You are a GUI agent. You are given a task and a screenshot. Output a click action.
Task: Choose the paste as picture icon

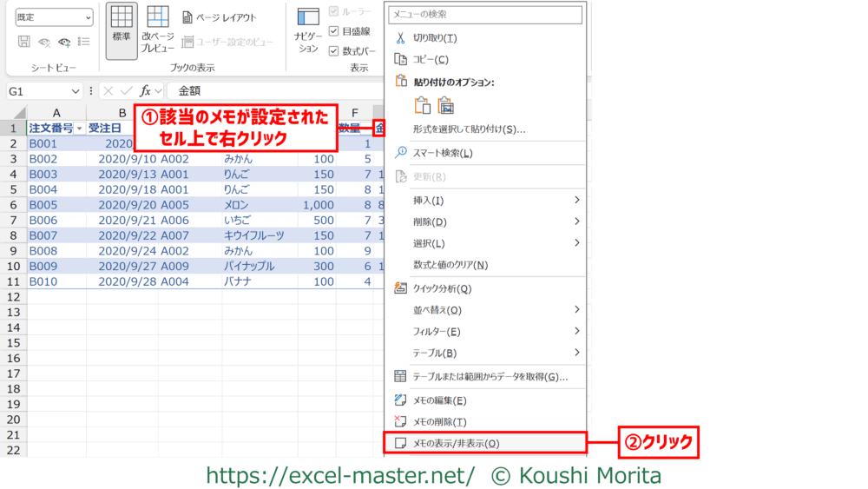click(447, 105)
